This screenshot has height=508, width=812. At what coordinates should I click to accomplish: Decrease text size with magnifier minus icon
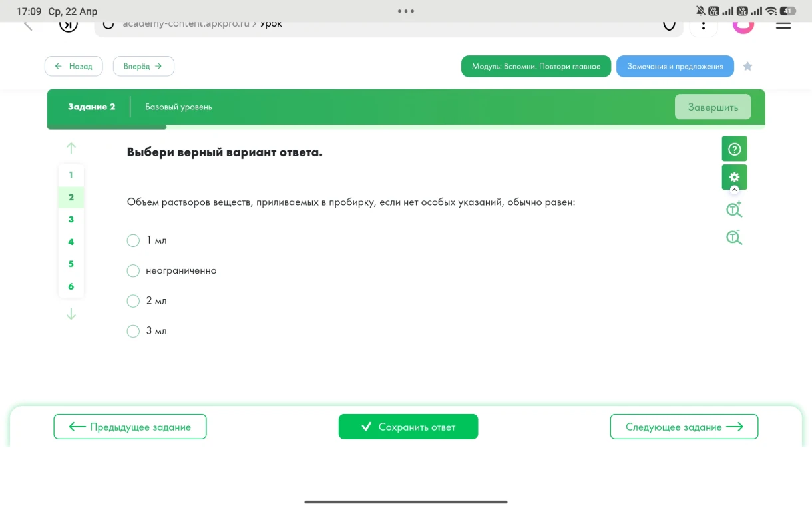coord(734,237)
